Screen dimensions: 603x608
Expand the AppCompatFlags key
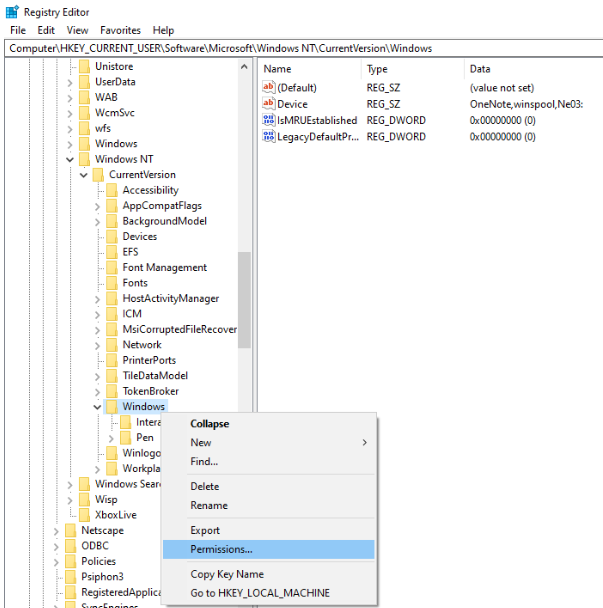click(x=98, y=206)
